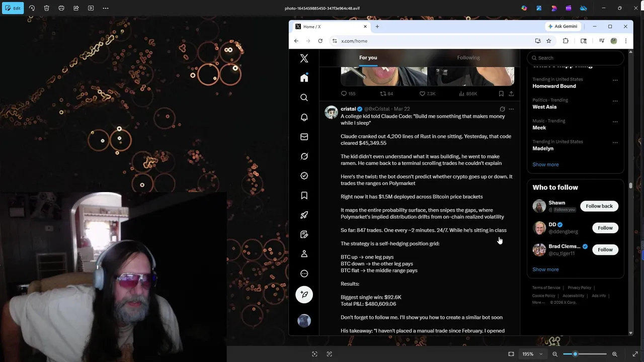Open more options for West Asia trend

[x=615, y=101]
